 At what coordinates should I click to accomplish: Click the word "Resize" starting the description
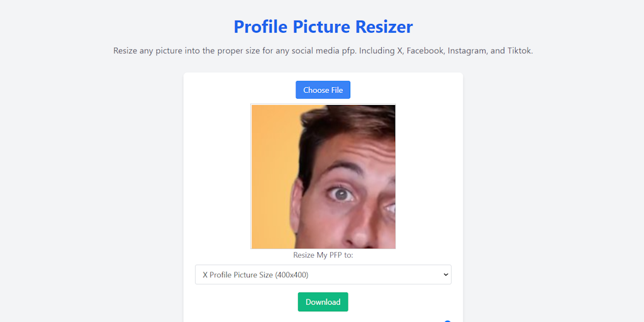tap(126, 51)
